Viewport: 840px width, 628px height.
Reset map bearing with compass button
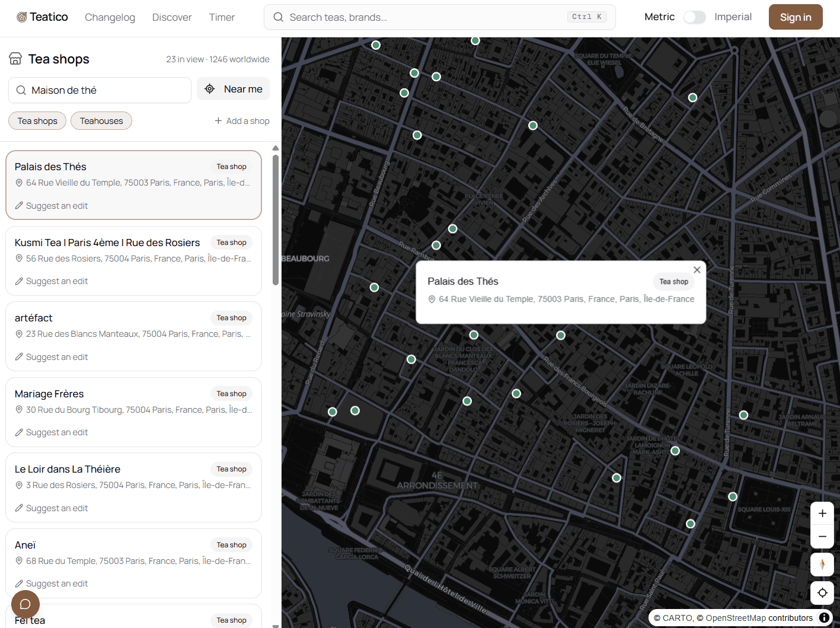click(x=822, y=565)
